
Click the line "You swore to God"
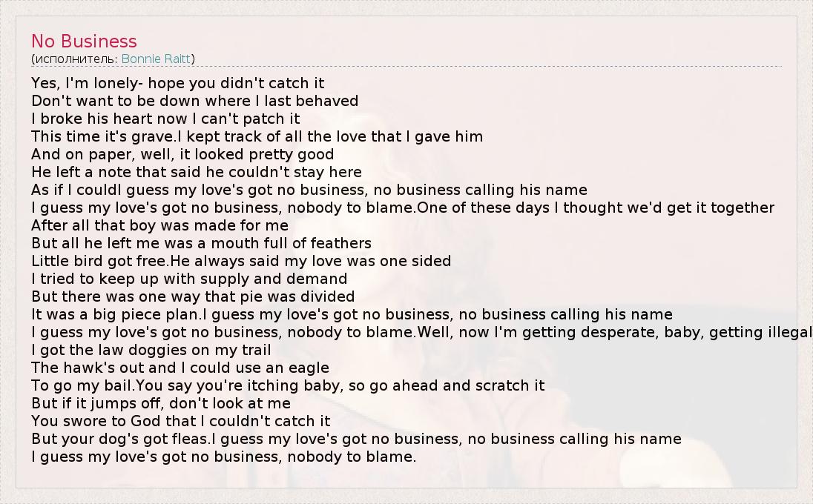tap(181, 421)
